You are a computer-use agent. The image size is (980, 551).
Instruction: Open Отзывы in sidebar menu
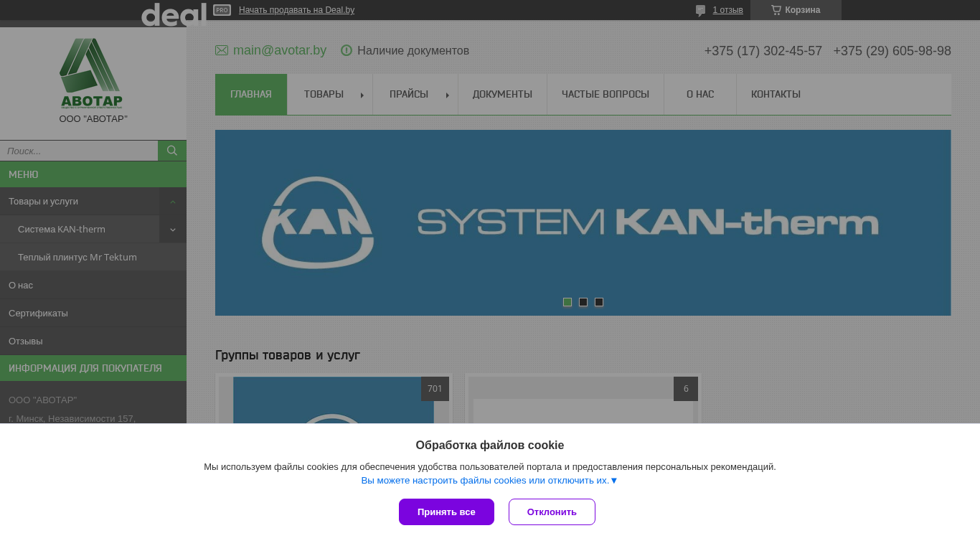tap(93, 342)
